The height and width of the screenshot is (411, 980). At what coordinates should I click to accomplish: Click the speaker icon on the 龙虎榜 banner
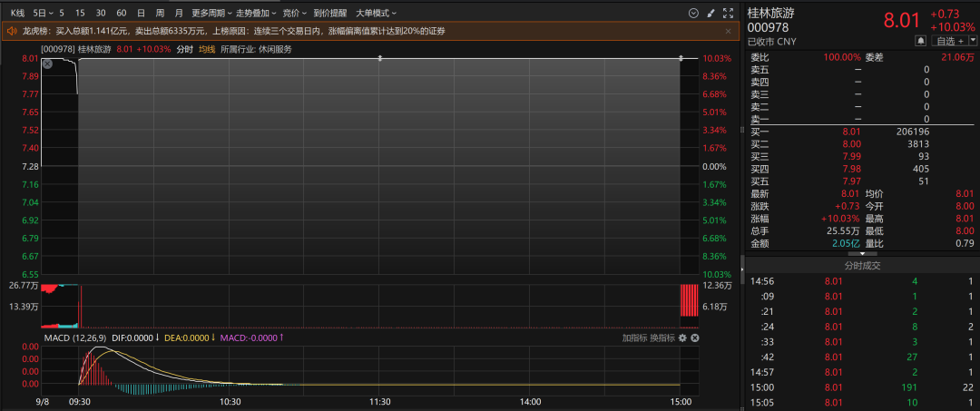coord(11,31)
